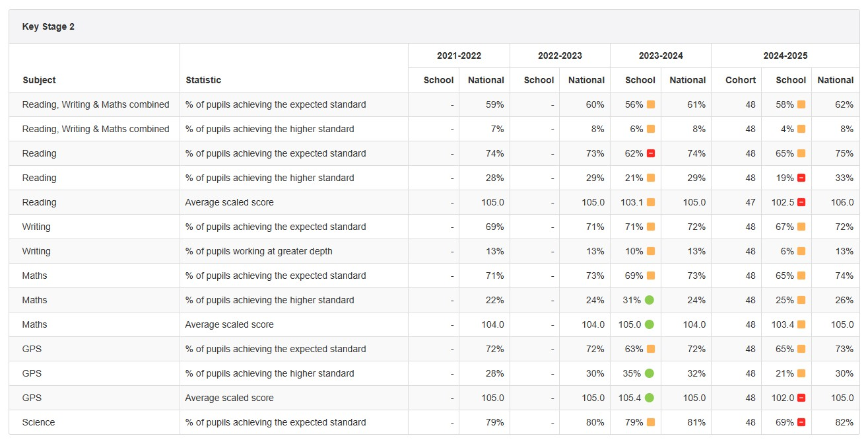Image resolution: width=868 pixels, height=442 pixels.
Task: Click red indicator beside Reading 62% in 2023-2024
Action: 651,153
